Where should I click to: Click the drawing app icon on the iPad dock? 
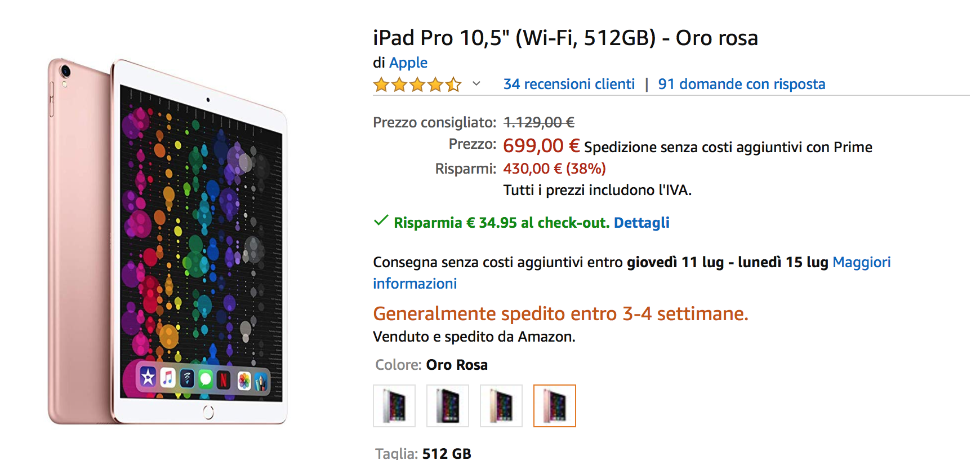(x=261, y=381)
